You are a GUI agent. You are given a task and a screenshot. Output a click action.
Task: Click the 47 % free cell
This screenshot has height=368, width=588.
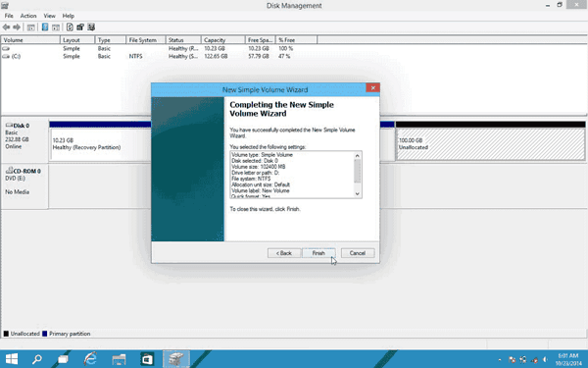tap(284, 56)
